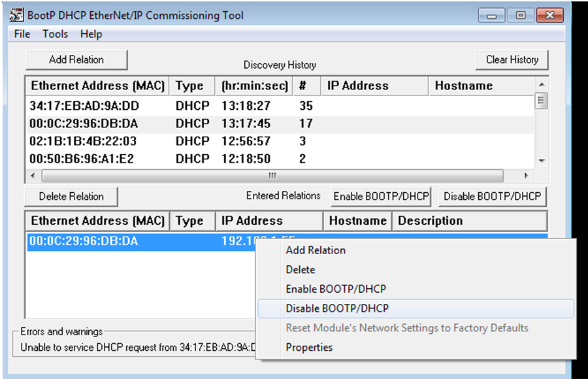The image size is (588, 379).
Task: Click the DHCP type cell for 02:1B:1B:4B:22:03
Action: [x=192, y=141]
